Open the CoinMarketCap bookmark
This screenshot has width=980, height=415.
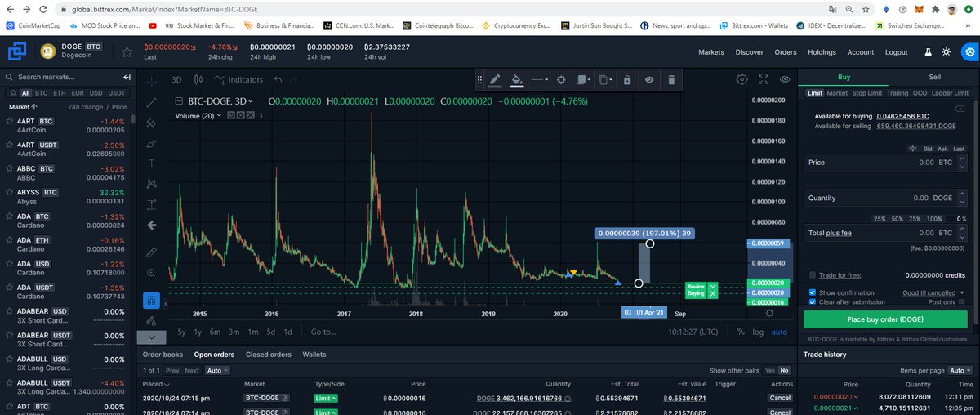point(34,25)
